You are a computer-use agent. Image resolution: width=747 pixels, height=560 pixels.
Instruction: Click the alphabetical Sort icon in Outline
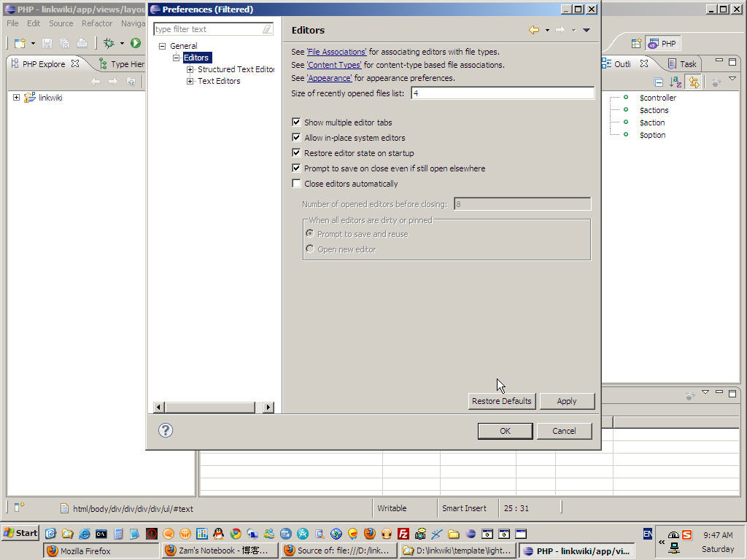(676, 82)
